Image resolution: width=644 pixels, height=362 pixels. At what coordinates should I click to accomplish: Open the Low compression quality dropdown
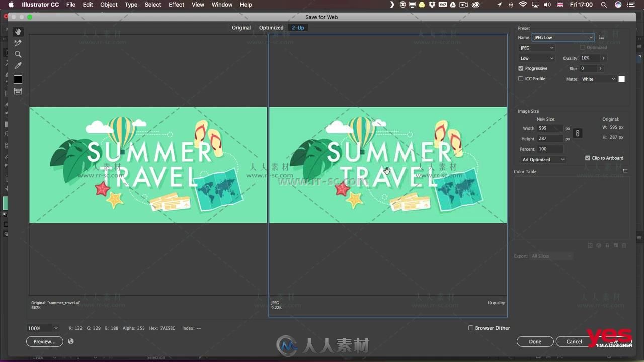pyautogui.click(x=537, y=58)
